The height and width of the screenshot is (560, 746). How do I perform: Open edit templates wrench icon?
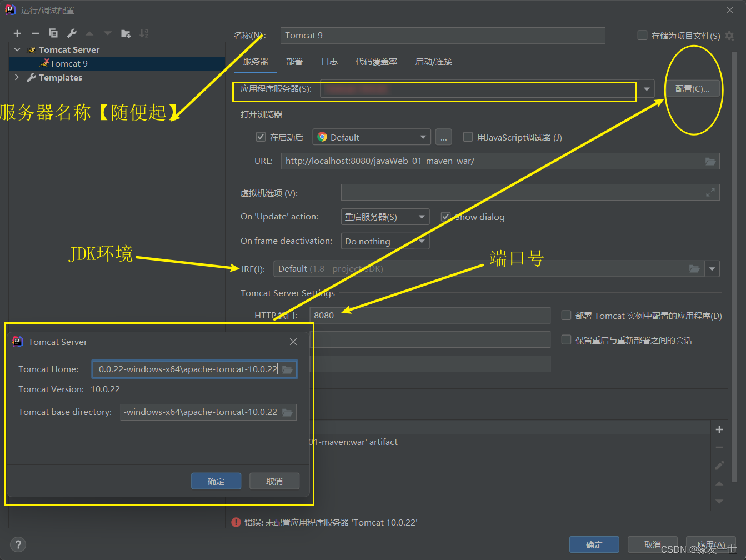coord(72,33)
